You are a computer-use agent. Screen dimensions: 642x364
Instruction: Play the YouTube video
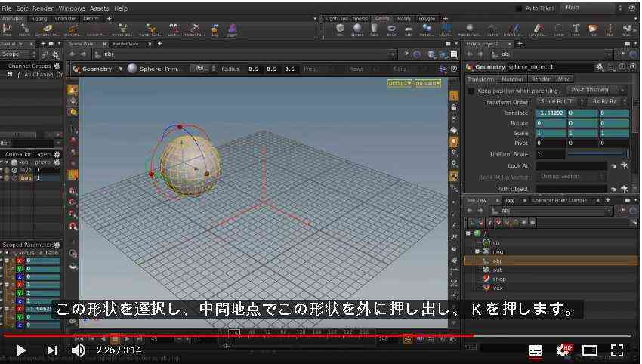pyautogui.click(x=20, y=350)
